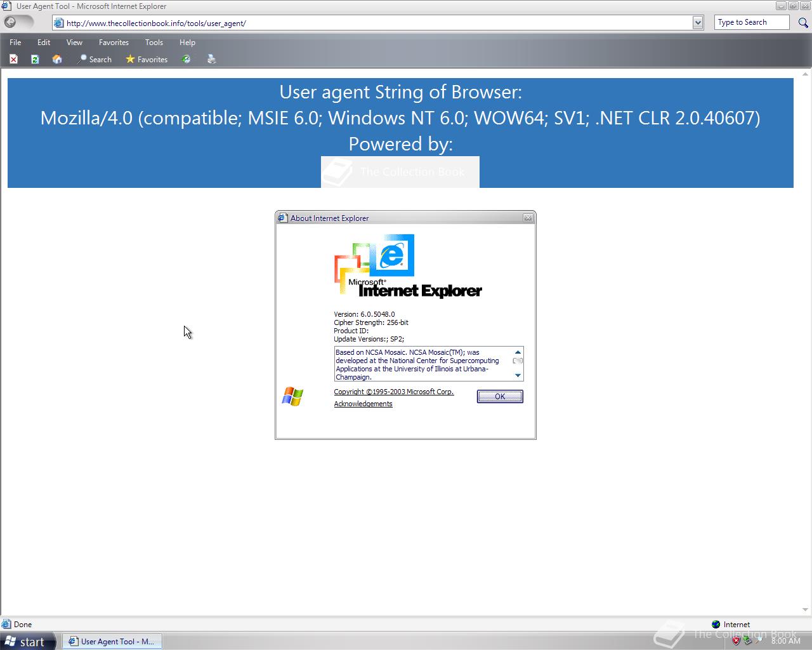Click the credits box scroll up arrow
This screenshot has height=650, width=812.
pos(518,352)
